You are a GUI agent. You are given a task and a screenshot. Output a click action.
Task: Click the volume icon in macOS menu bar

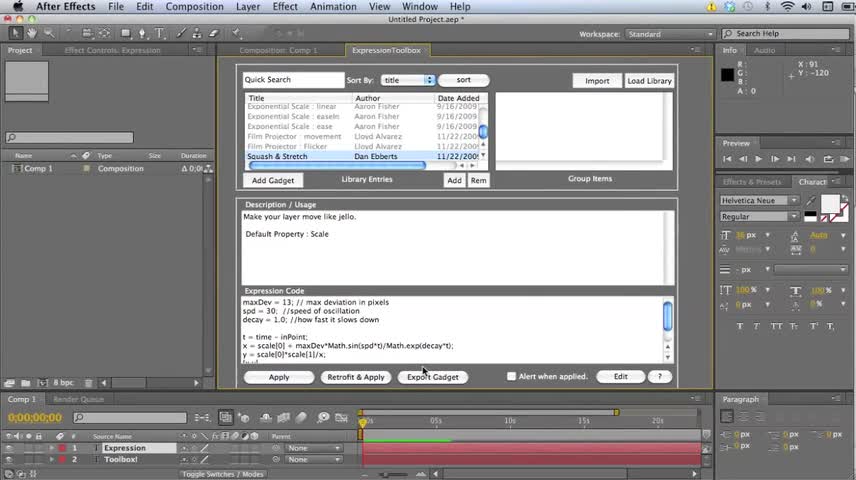click(806, 7)
